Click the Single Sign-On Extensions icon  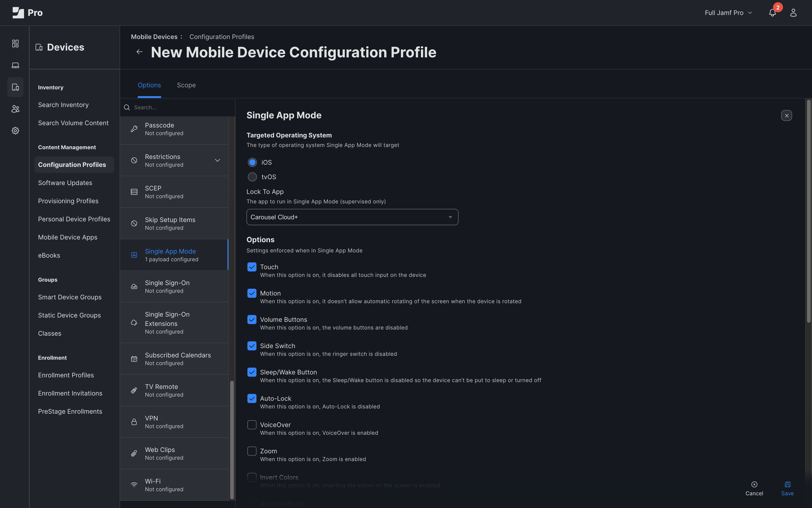point(134,322)
